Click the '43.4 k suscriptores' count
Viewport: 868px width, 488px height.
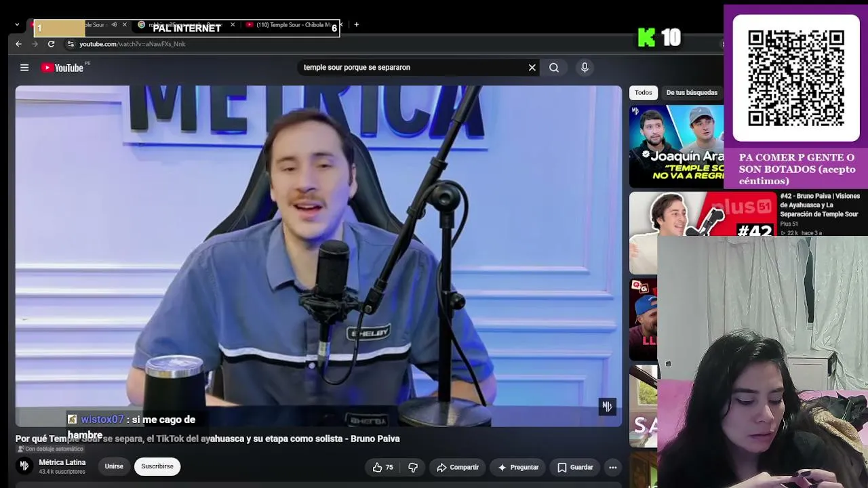pyautogui.click(x=62, y=472)
